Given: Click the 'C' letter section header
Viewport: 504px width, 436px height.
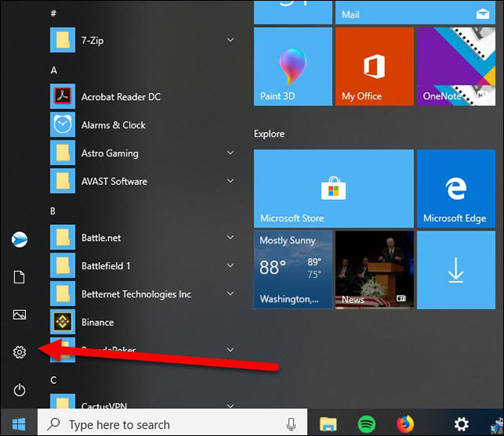Looking at the screenshot, I should coord(54,380).
